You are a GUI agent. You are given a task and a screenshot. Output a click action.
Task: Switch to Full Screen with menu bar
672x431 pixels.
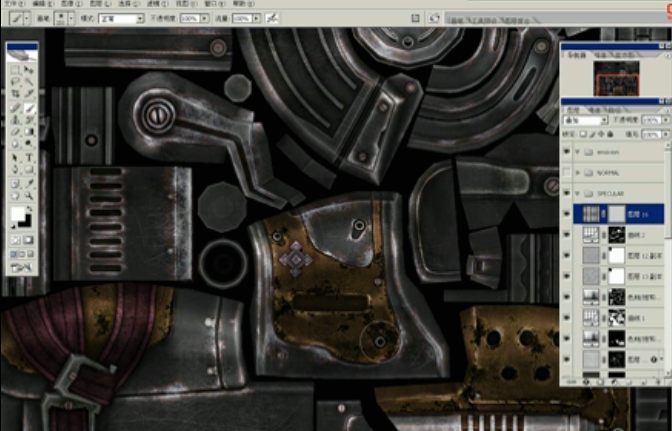click(x=22, y=254)
